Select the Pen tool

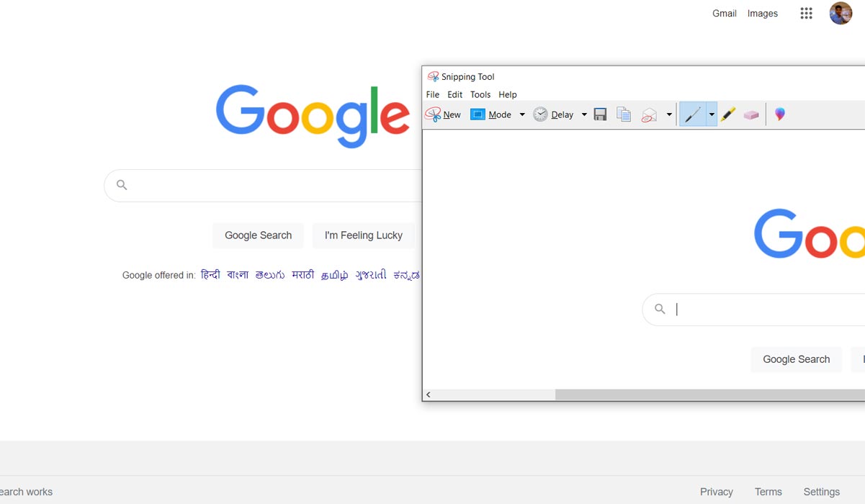pos(693,114)
